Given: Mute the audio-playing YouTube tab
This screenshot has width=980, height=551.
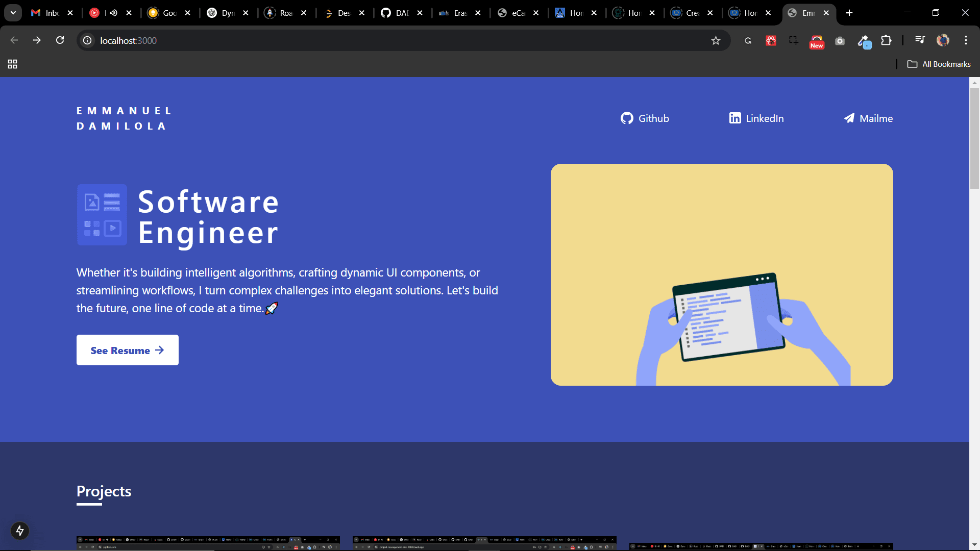Looking at the screenshot, I should pos(113,13).
